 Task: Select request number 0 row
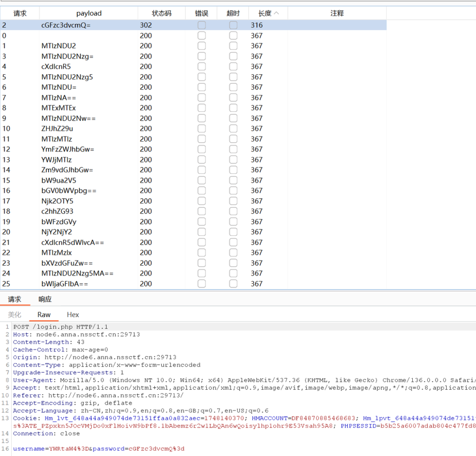click(x=193, y=35)
